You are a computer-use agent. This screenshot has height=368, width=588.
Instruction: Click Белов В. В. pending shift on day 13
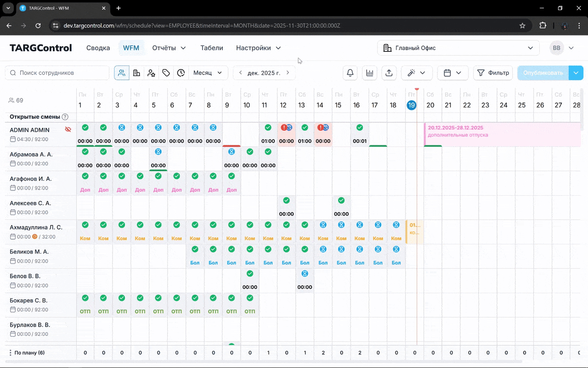pos(305,280)
